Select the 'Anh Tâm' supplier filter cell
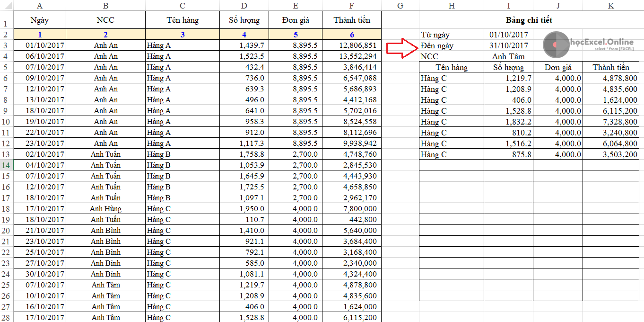This screenshot has width=644, height=322. click(x=509, y=56)
